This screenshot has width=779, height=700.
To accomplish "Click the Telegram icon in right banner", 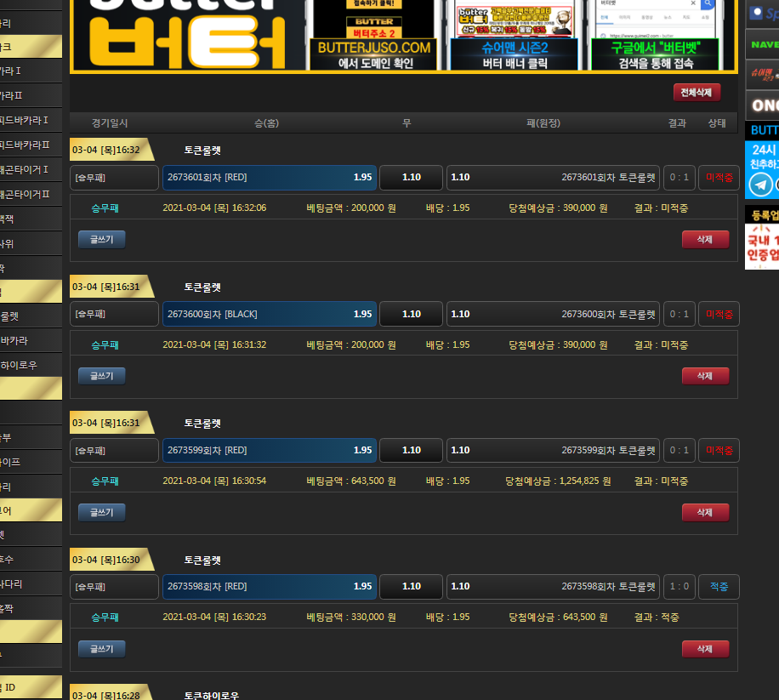I will pyautogui.click(x=761, y=184).
